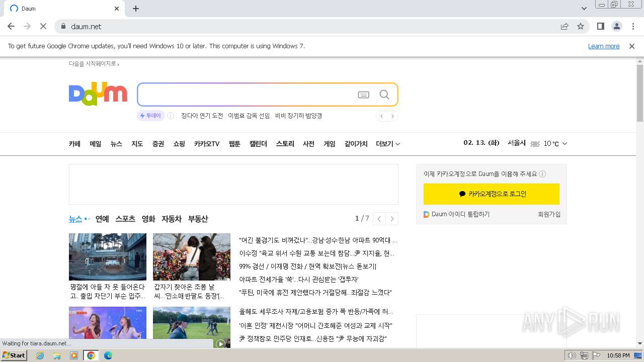Screen dimensions: 644x362
Task: Switch to 부동산 news tab
Action: [x=198, y=219]
